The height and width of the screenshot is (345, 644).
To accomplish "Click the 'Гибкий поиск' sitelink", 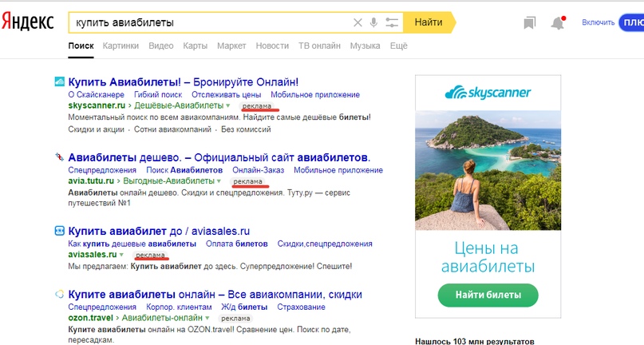I will tap(158, 94).
